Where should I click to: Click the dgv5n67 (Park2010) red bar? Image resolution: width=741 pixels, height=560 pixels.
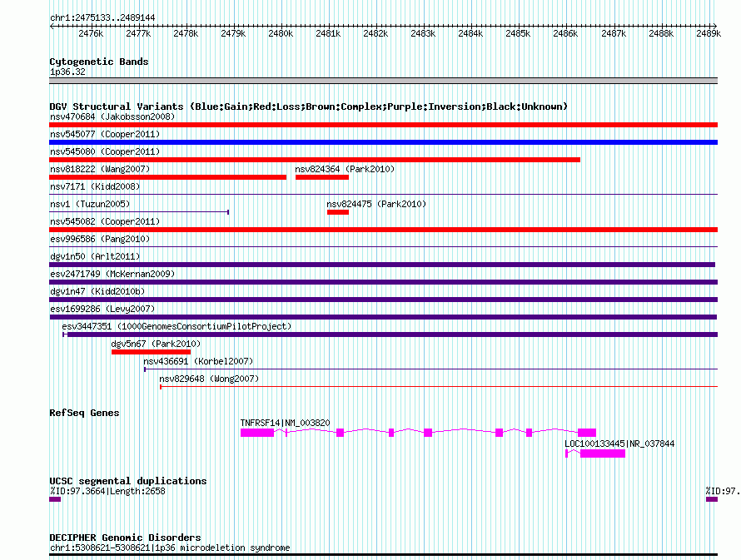pyautogui.click(x=151, y=352)
